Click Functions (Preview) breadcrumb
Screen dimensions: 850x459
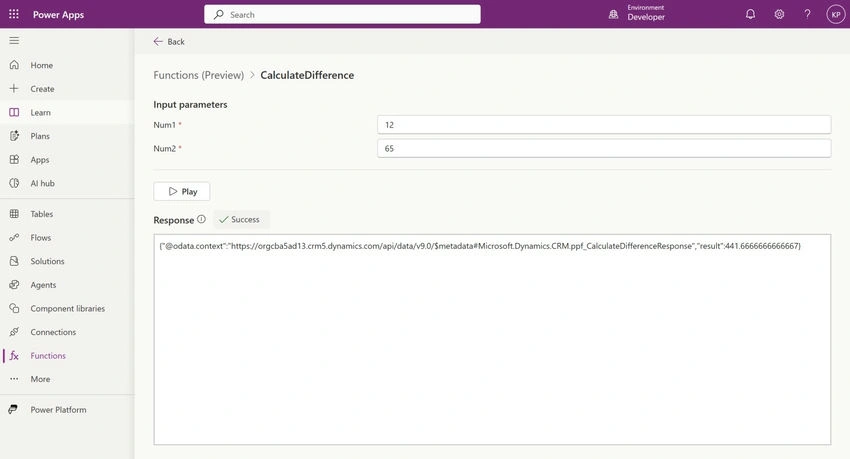coord(198,75)
